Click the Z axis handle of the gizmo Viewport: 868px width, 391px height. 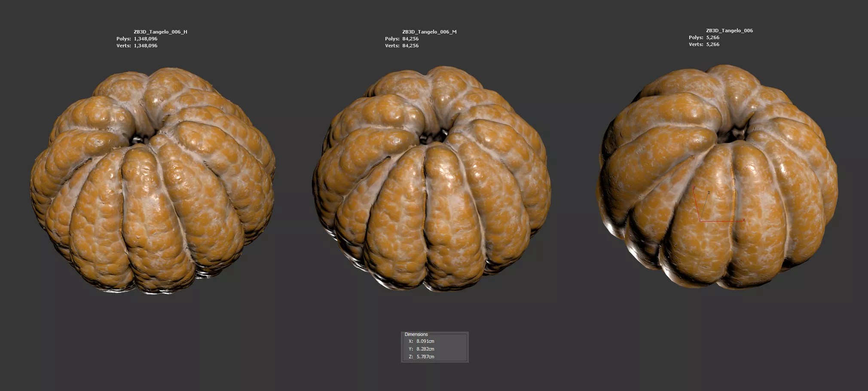(708, 193)
